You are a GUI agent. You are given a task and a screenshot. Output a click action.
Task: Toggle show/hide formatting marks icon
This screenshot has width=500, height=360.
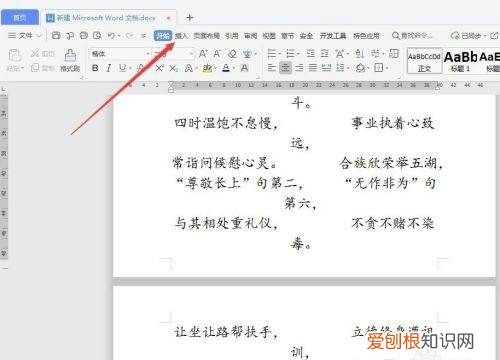click(376, 54)
